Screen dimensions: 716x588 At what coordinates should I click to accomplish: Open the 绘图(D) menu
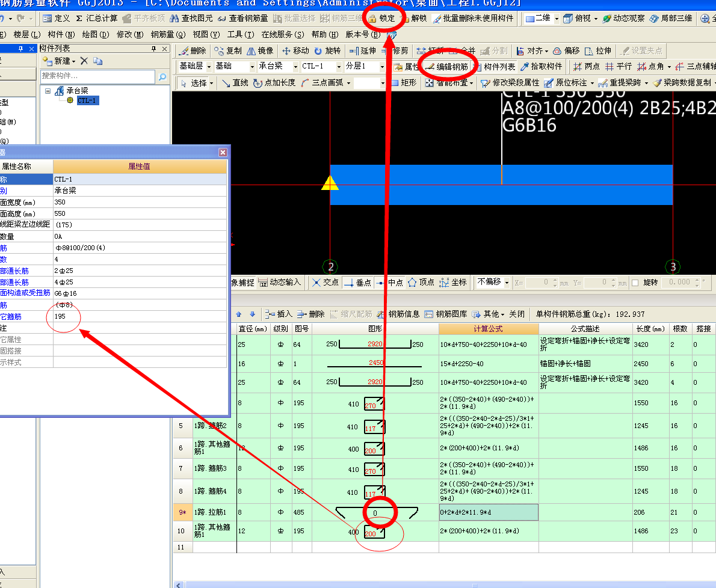coord(96,35)
